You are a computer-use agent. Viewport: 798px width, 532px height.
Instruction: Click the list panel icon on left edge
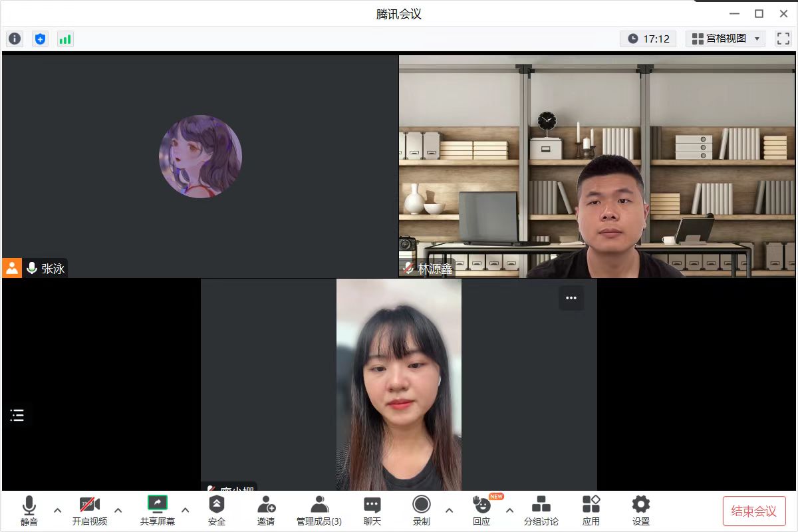17,416
